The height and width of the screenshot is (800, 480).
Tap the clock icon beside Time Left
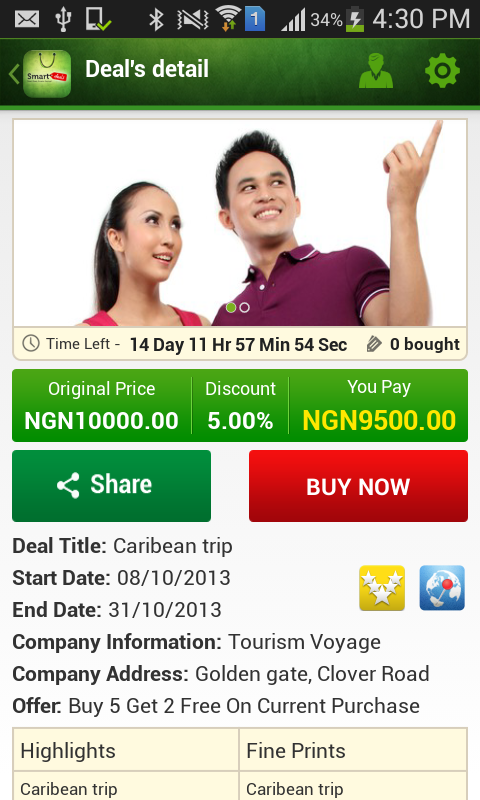click(31, 343)
